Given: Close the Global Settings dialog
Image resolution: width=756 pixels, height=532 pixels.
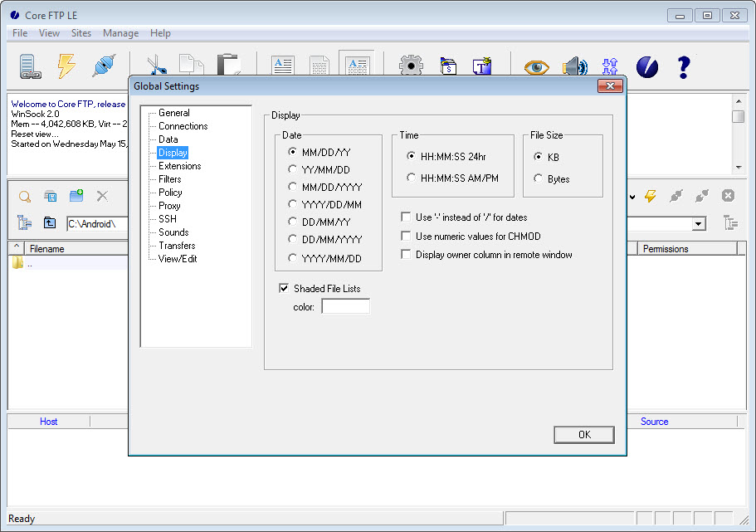Looking at the screenshot, I should coord(610,85).
